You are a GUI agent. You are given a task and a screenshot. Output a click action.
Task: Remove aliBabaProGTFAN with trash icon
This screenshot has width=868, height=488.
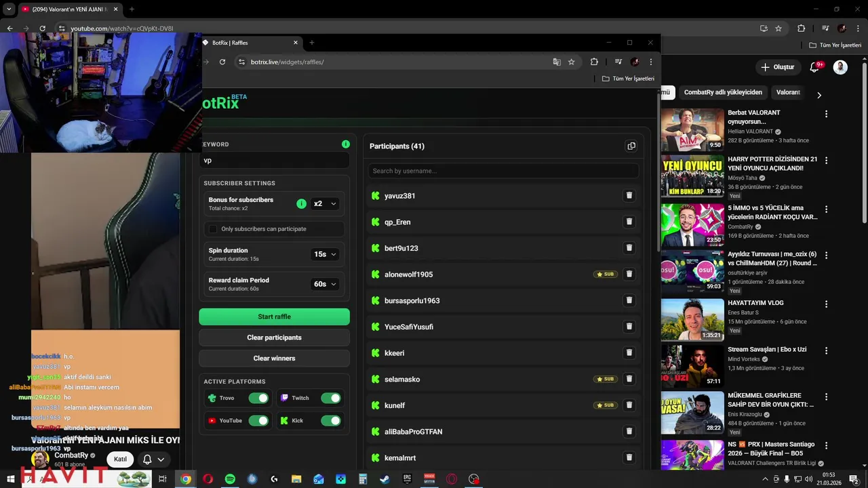[x=629, y=431]
